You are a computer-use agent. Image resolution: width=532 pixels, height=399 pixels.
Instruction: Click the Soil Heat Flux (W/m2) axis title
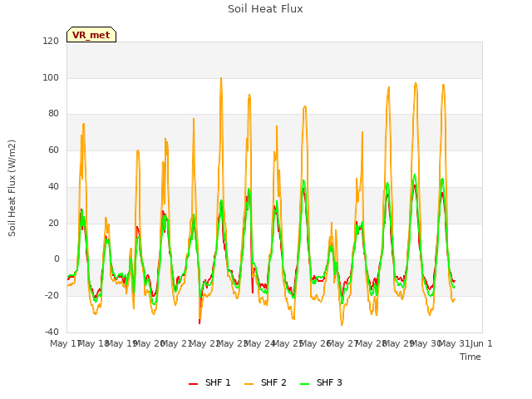(12, 188)
